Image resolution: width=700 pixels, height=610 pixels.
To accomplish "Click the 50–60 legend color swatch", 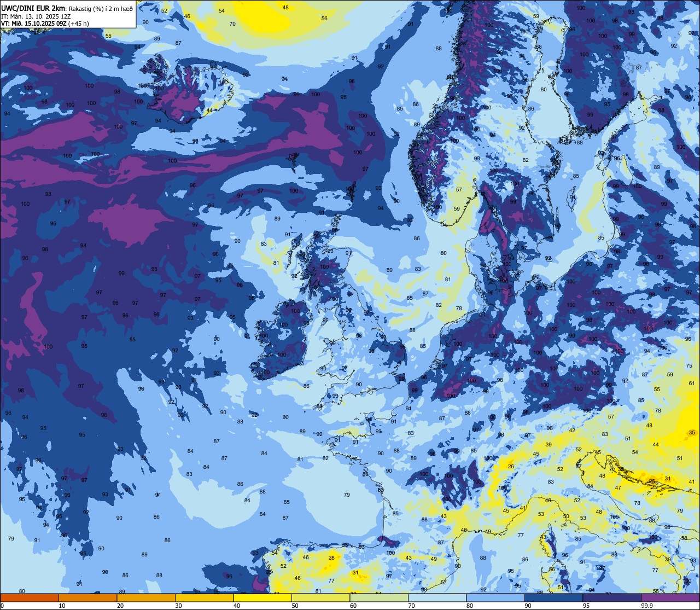I will click(x=320, y=597).
